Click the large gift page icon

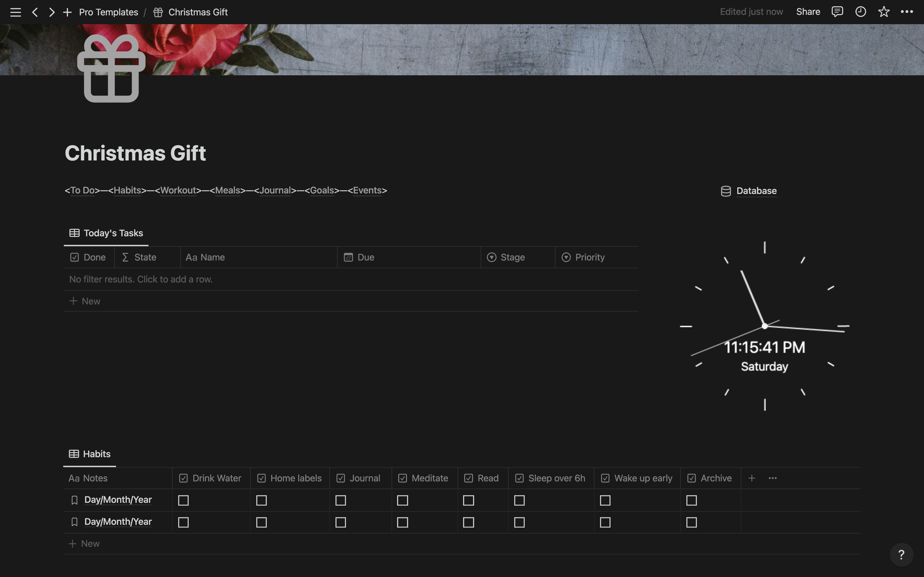coord(111,69)
